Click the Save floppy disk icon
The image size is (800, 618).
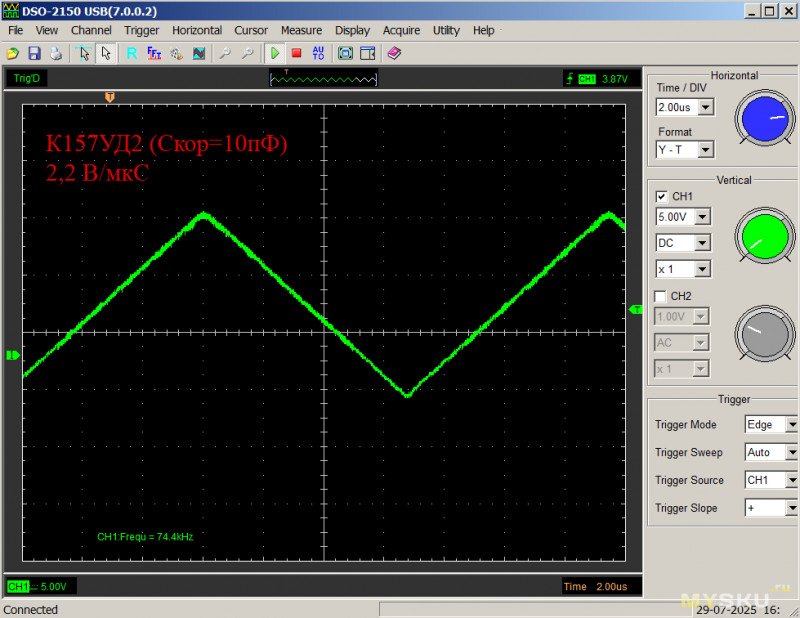point(34,53)
